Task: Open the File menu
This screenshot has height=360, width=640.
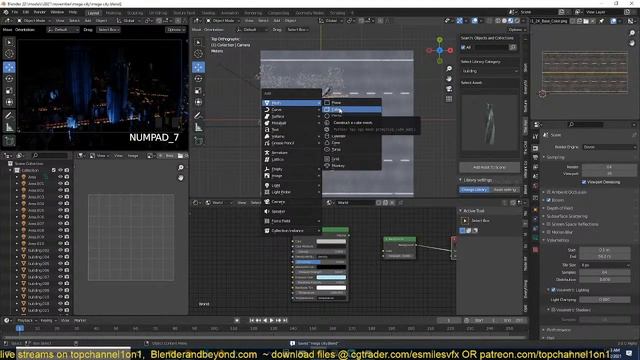Action: click(15, 12)
